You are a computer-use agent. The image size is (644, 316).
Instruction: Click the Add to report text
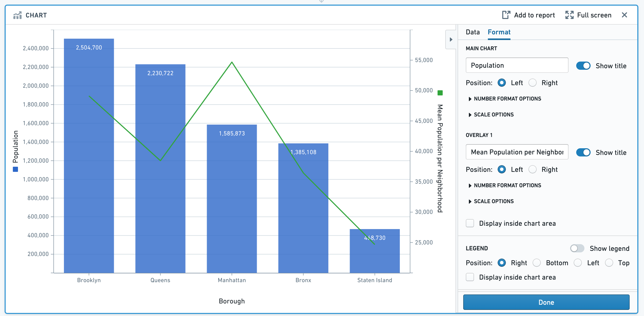tap(534, 15)
